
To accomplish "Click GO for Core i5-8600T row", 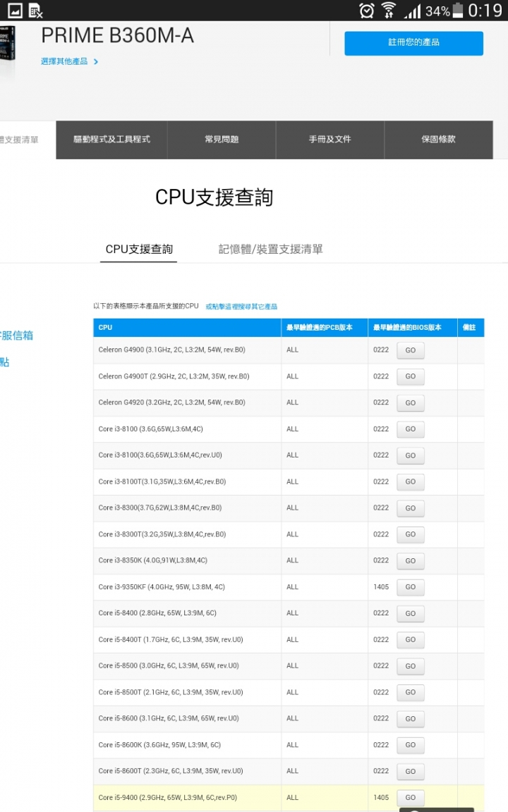I will [411, 772].
